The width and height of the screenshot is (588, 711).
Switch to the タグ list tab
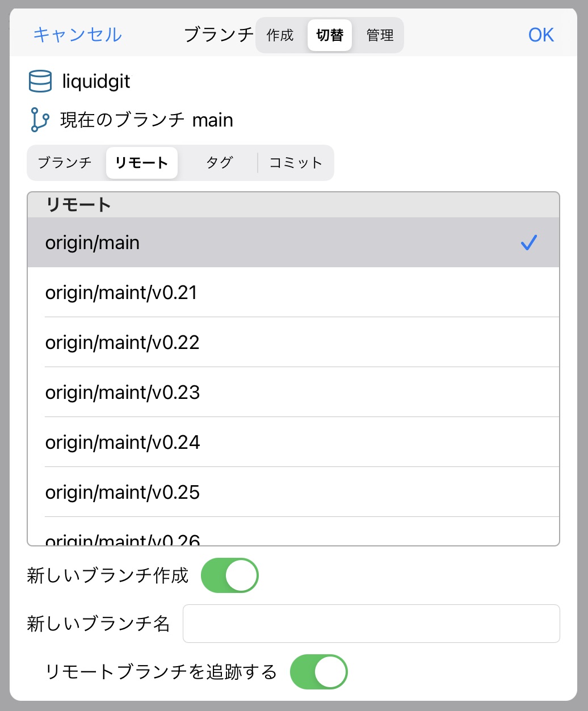tap(219, 163)
